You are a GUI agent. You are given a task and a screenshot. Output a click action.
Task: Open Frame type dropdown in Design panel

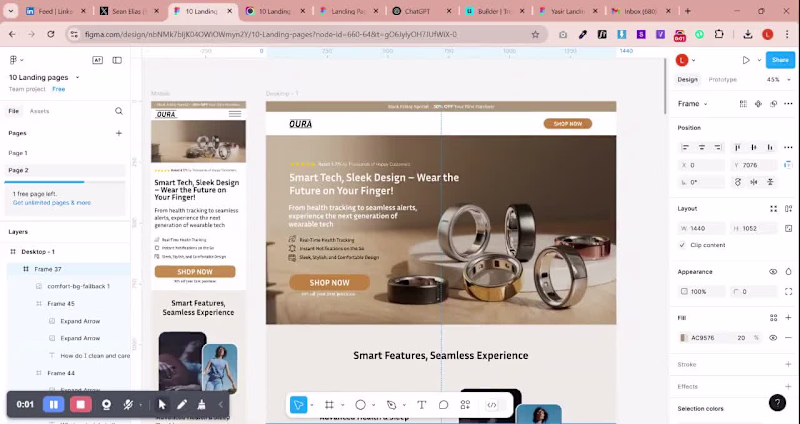point(693,104)
